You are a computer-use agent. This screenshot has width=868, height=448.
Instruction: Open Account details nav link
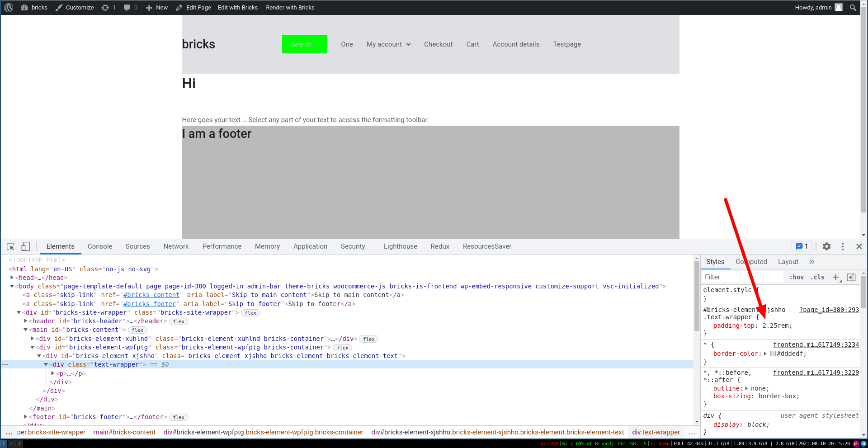516,44
